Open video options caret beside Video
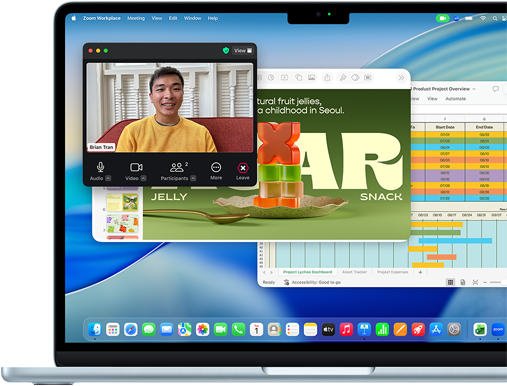 pyautogui.click(x=143, y=178)
